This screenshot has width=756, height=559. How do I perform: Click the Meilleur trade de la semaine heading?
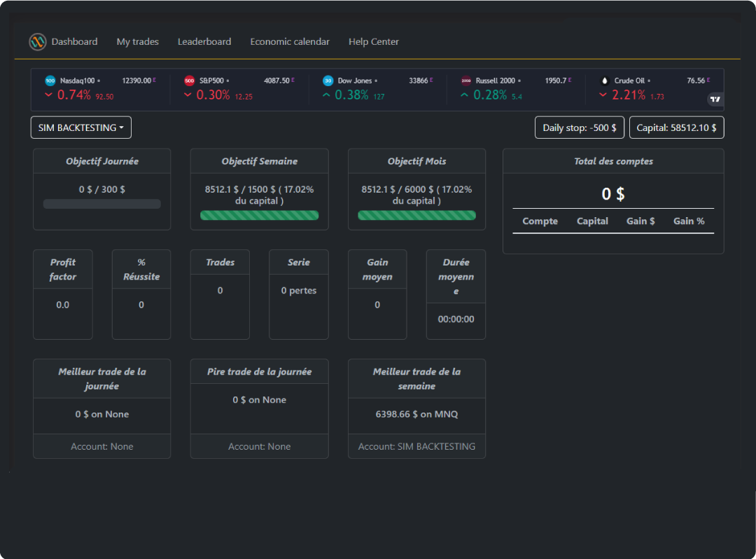pos(416,379)
